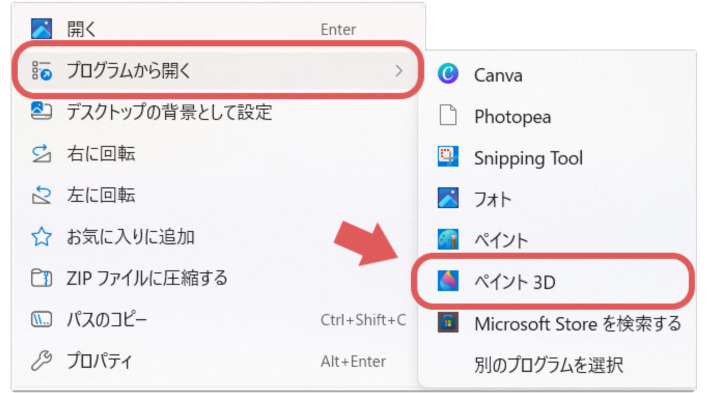Click the ペイント 3D icon
This screenshot has width=710, height=393.
(448, 281)
